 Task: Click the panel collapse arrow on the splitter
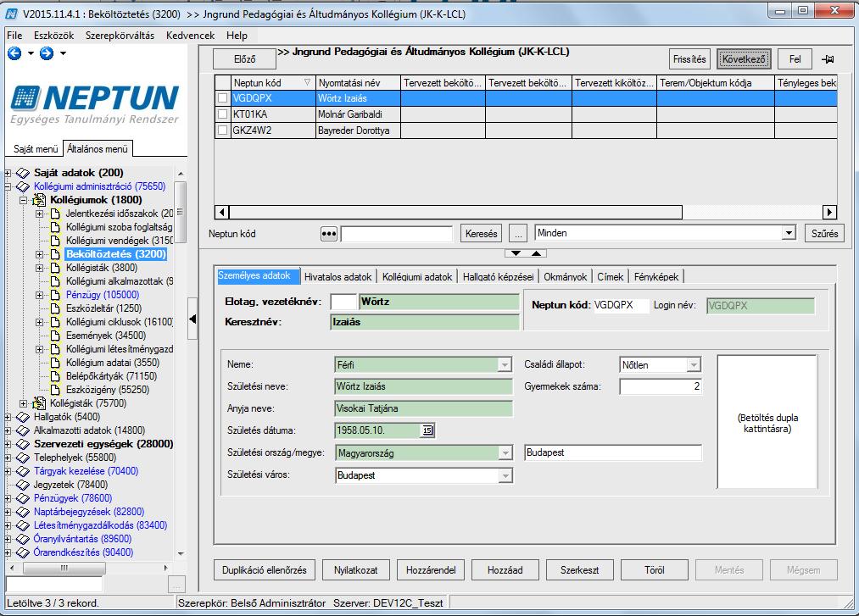(192, 319)
